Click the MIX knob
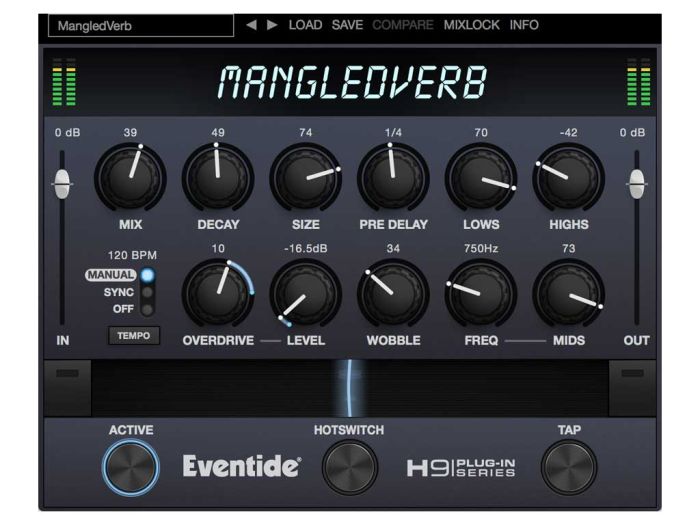Viewport: 700px width, 525px height. click(130, 178)
